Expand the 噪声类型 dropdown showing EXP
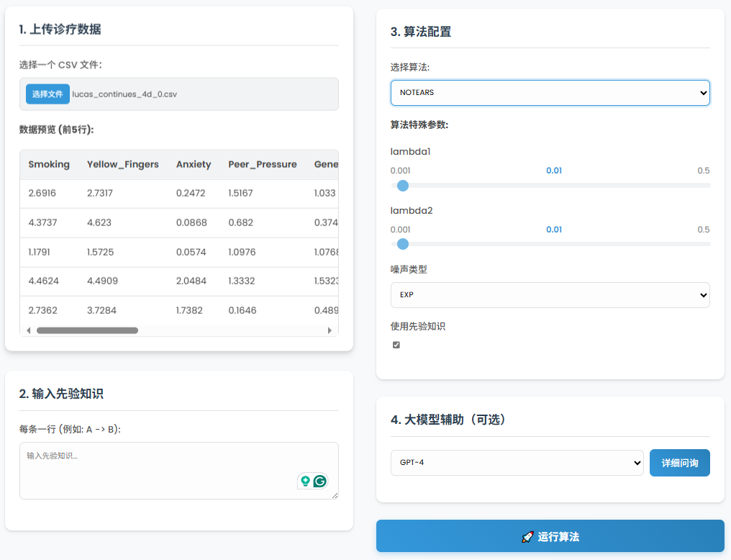This screenshot has height=560, width=731. (550, 295)
